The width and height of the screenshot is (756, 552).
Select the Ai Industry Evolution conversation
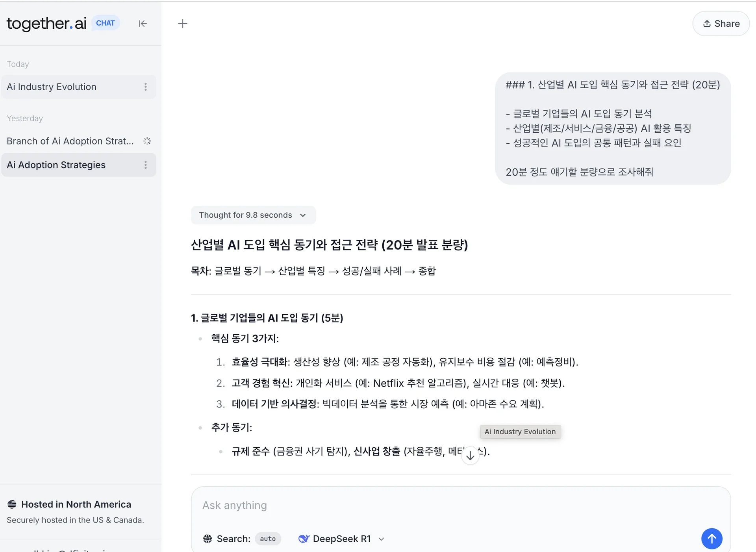pyautogui.click(x=51, y=87)
